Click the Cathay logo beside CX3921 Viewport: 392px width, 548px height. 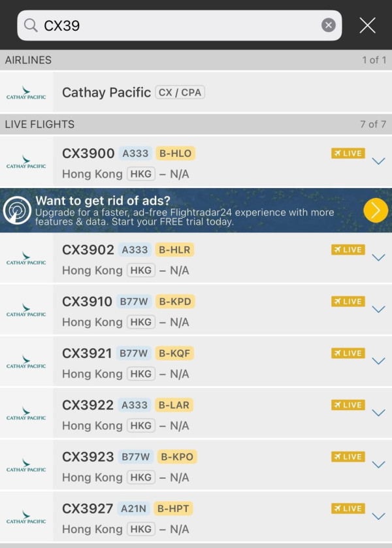pyautogui.click(x=26, y=362)
